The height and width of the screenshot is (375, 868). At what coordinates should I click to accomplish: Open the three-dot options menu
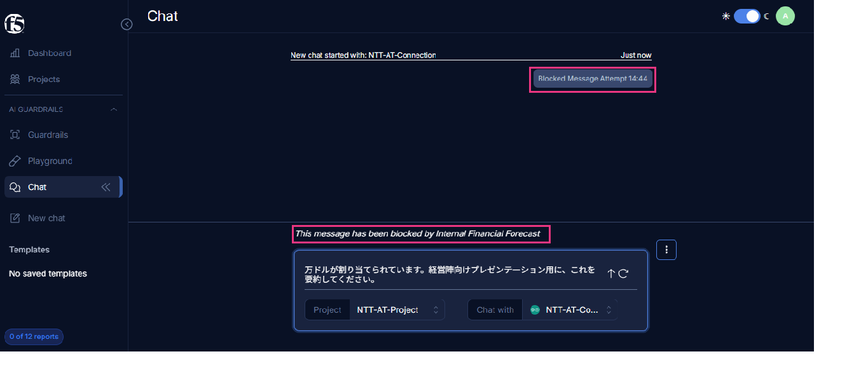click(666, 250)
